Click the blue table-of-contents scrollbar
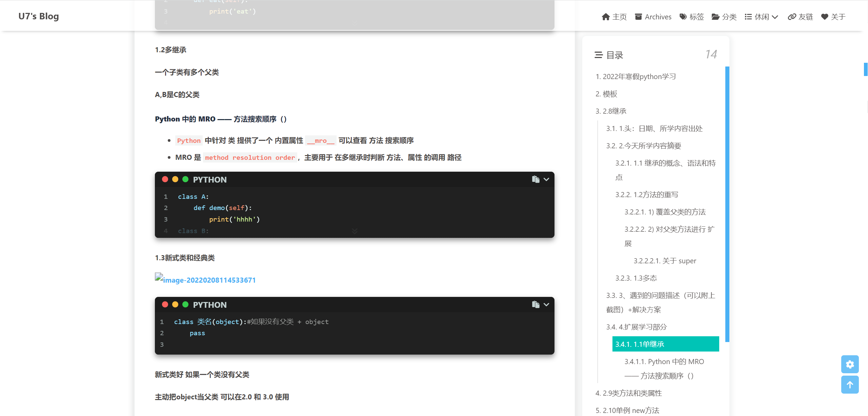The width and height of the screenshot is (868, 416). point(727,204)
